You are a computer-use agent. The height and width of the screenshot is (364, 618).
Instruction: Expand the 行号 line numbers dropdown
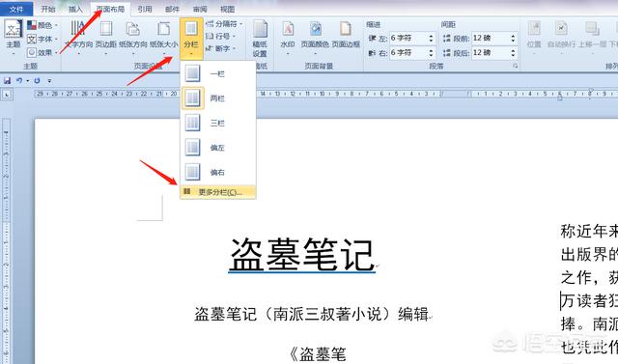click(x=221, y=37)
